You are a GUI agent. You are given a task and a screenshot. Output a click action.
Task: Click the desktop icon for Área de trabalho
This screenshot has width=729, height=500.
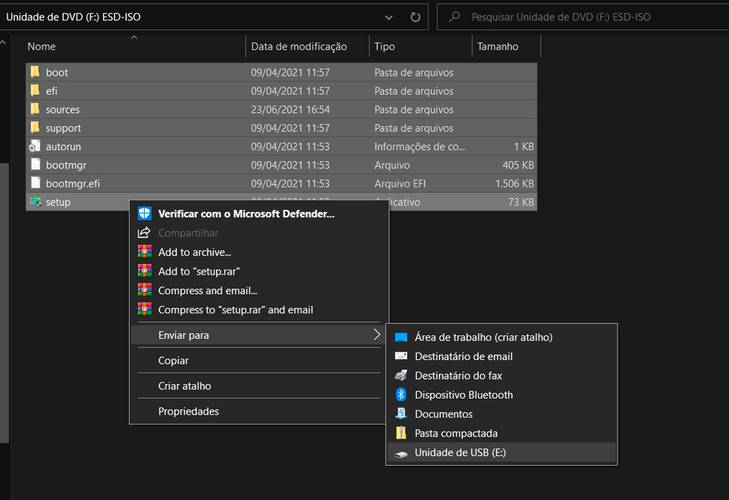click(401, 337)
